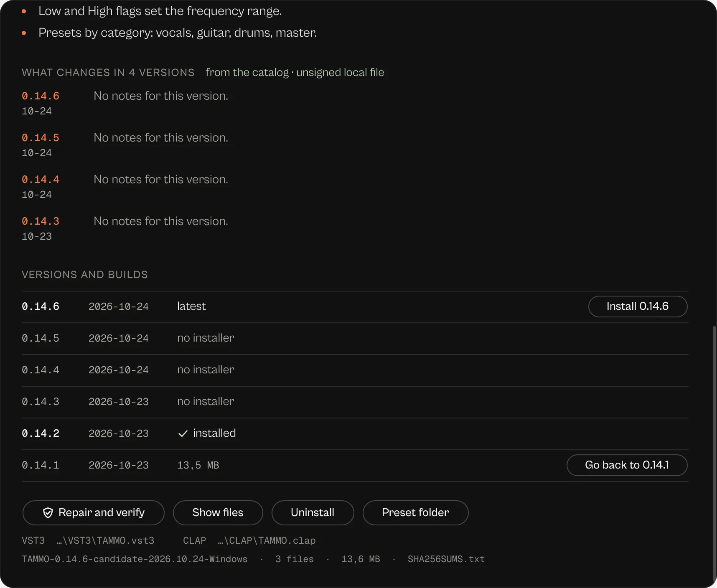717x588 pixels.
Task: Click the CLAP path …\CLAP\TAMMO.clap
Action: pyautogui.click(x=267, y=540)
